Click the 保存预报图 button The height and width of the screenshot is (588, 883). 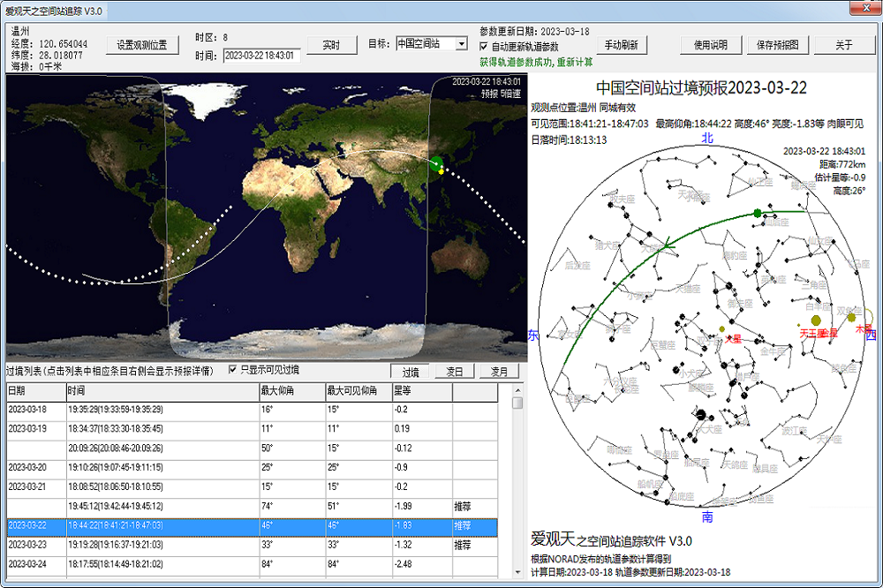[778, 45]
